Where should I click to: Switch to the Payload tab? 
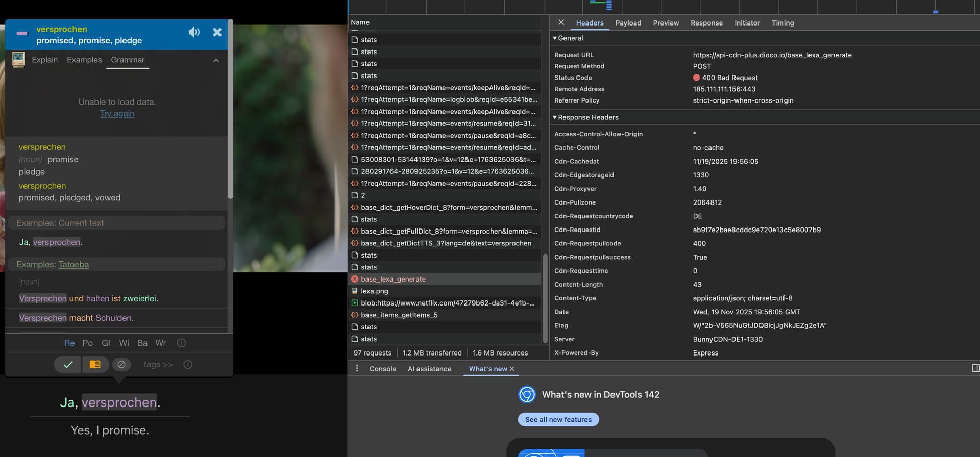coord(628,23)
